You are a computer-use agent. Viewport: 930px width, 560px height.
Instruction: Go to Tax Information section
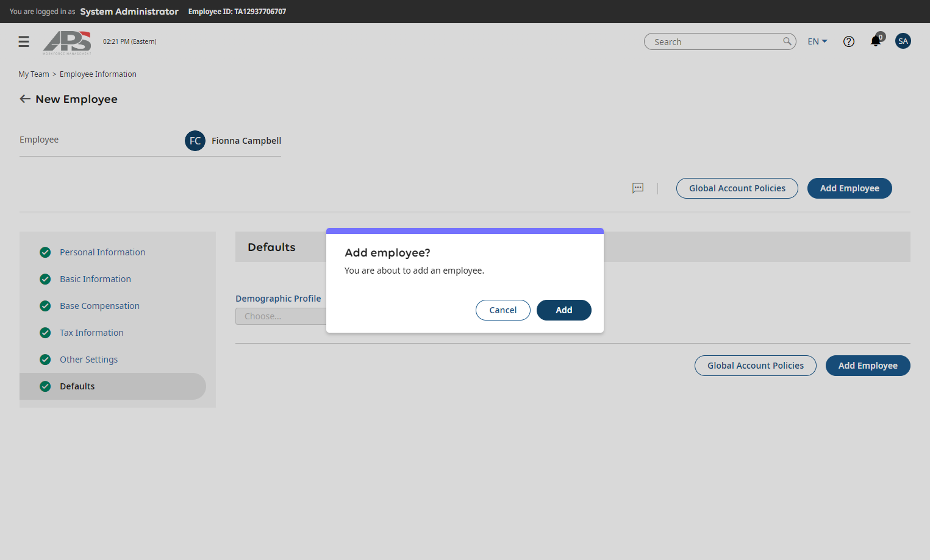point(91,333)
